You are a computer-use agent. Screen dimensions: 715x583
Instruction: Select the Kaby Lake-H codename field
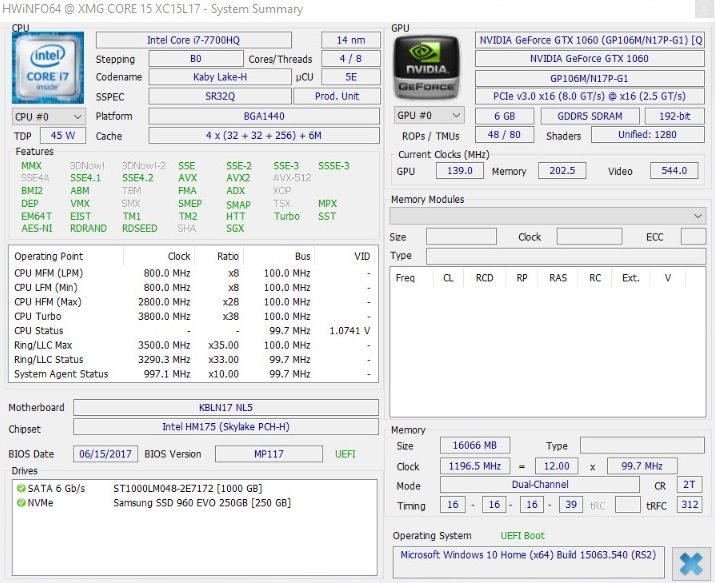[220, 77]
